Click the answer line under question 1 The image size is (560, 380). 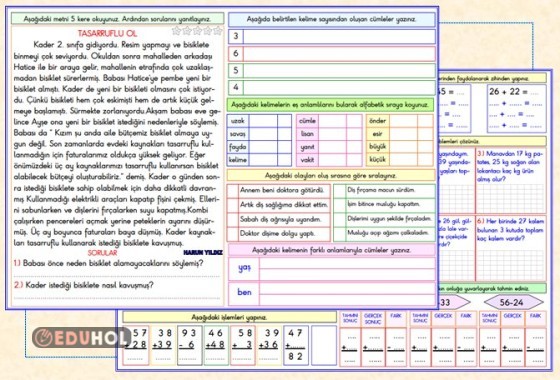[x=117, y=276]
